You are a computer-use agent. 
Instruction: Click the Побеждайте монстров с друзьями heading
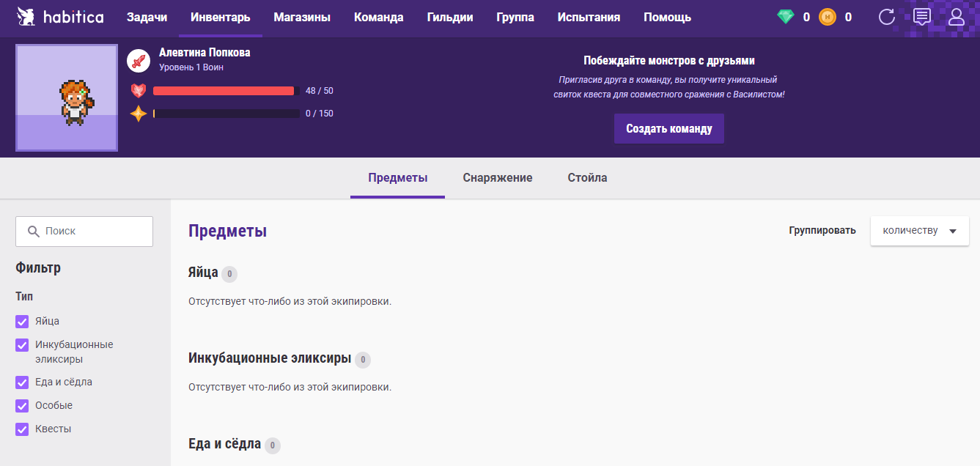(669, 61)
